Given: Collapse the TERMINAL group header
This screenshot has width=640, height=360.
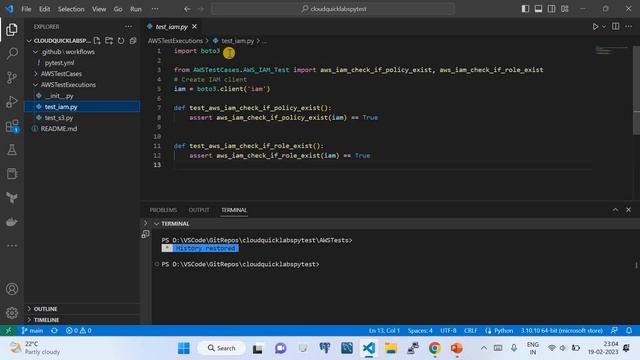Looking at the screenshot, I should [175, 224].
